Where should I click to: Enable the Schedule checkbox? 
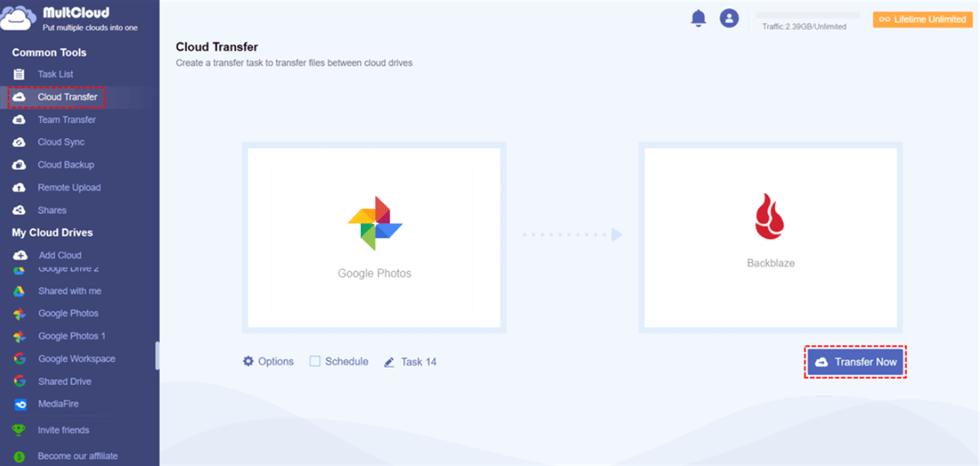(x=315, y=361)
